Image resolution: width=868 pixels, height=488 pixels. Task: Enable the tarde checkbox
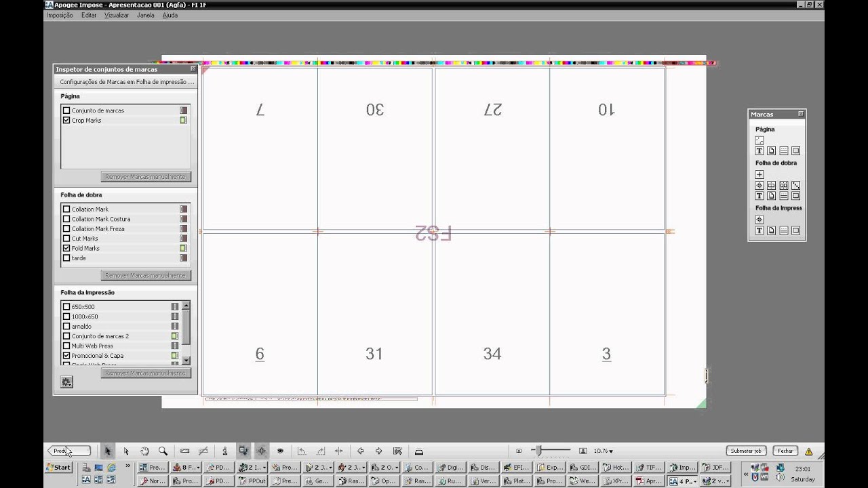66,258
